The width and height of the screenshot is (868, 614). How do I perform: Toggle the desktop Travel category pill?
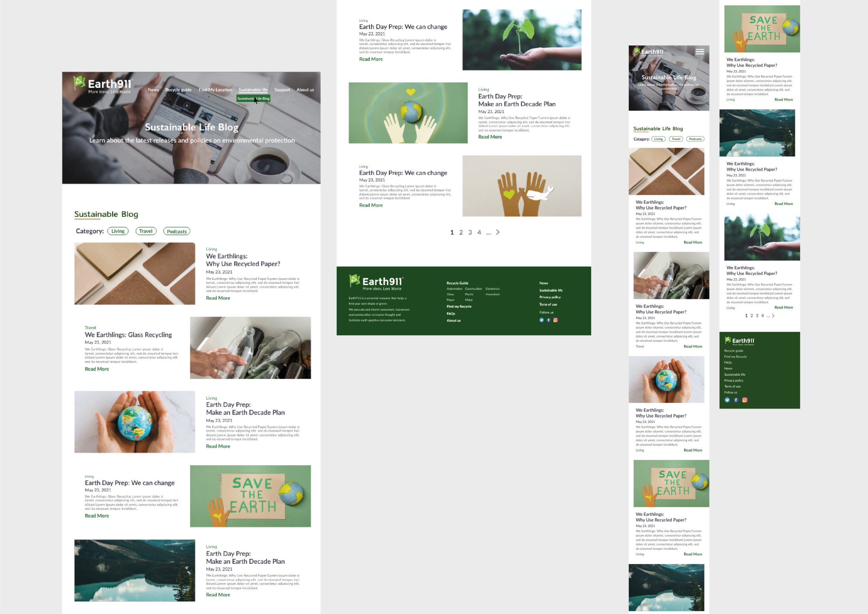pos(145,231)
